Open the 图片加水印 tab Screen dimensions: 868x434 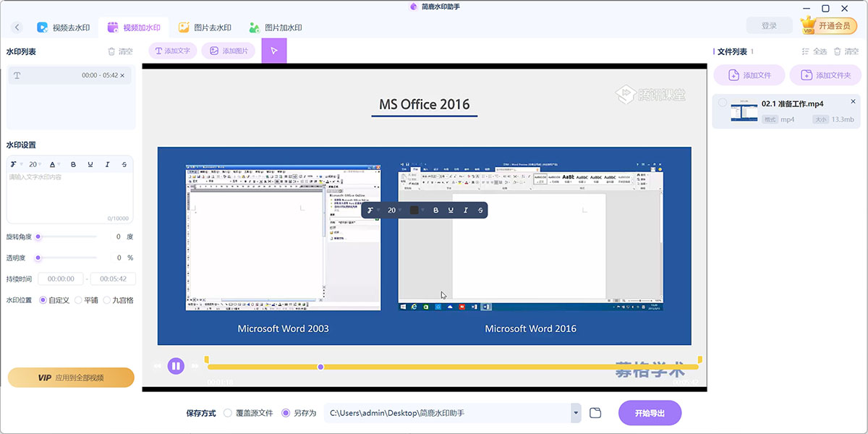coord(275,27)
